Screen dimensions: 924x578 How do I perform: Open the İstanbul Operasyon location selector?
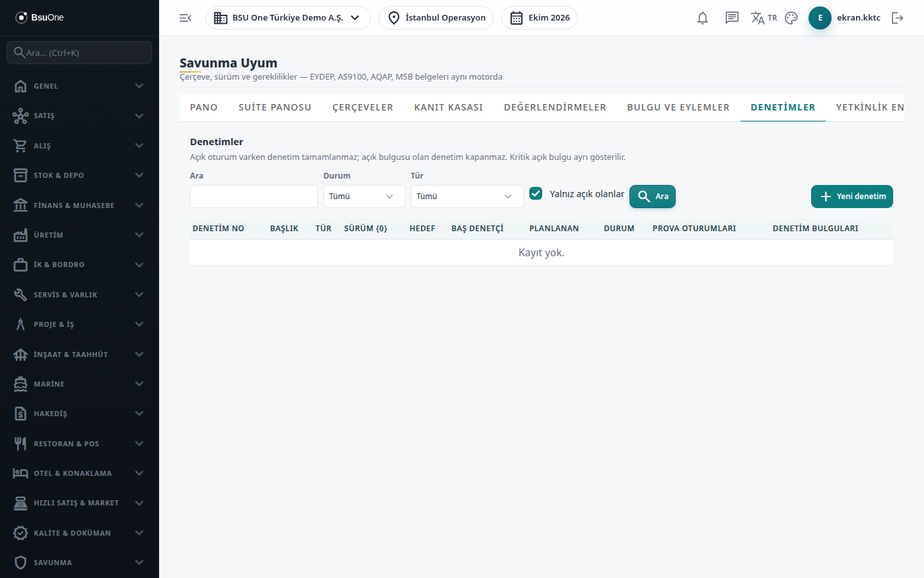[436, 18]
